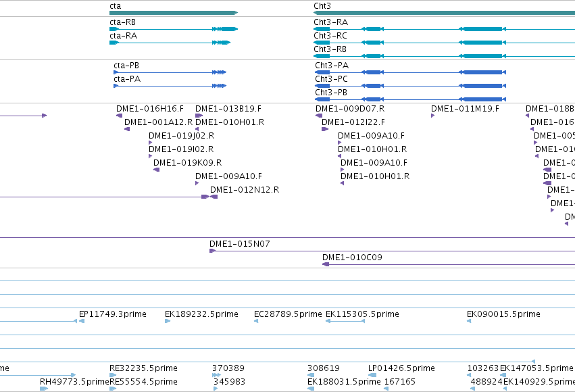This screenshot has width=575, height=392.
Task: Click the RH49773.5prime label
Action: pyautogui.click(x=74, y=382)
